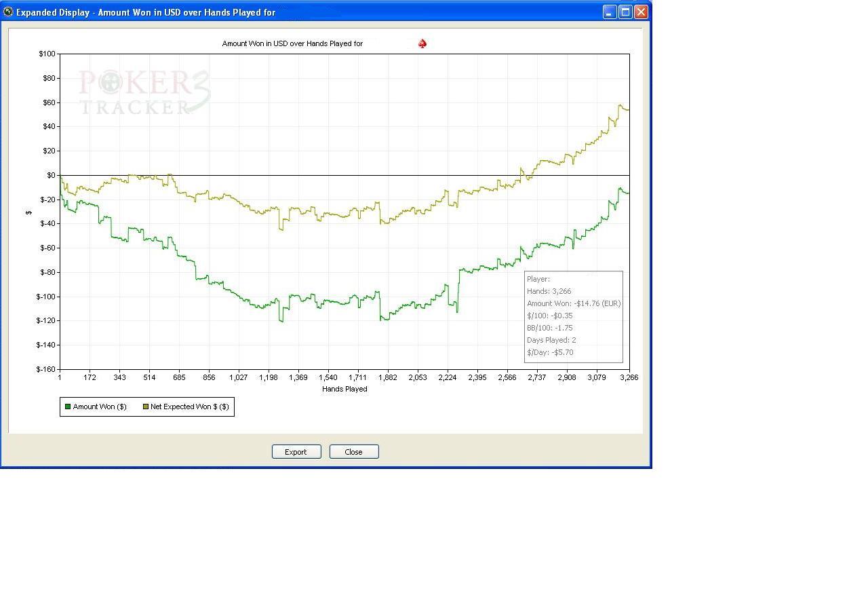The width and height of the screenshot is (868, 604).
Task: Minimize the Expanded Display window
Action: (x=610, y=12)
